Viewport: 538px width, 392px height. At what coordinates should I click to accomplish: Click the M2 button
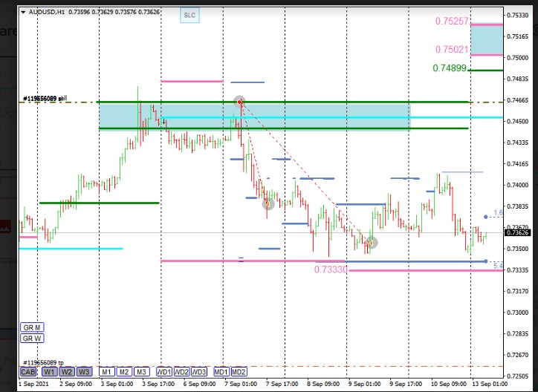124,371
